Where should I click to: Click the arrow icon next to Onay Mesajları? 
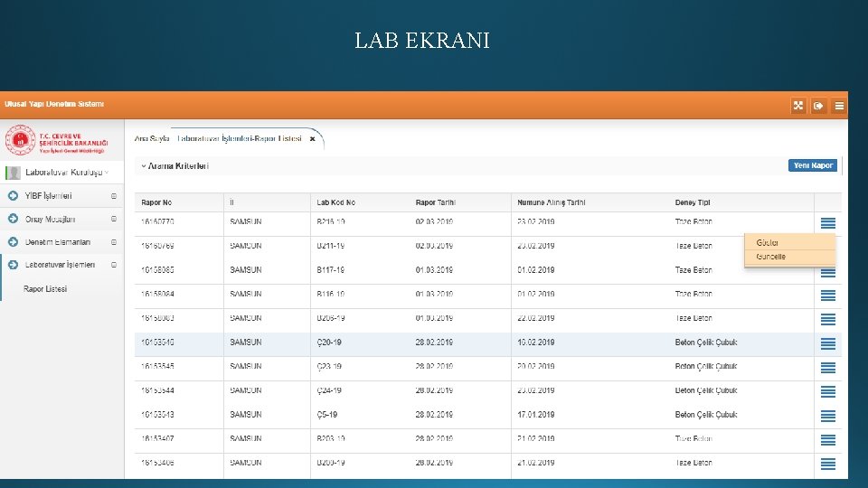click(x=13, y=219)
